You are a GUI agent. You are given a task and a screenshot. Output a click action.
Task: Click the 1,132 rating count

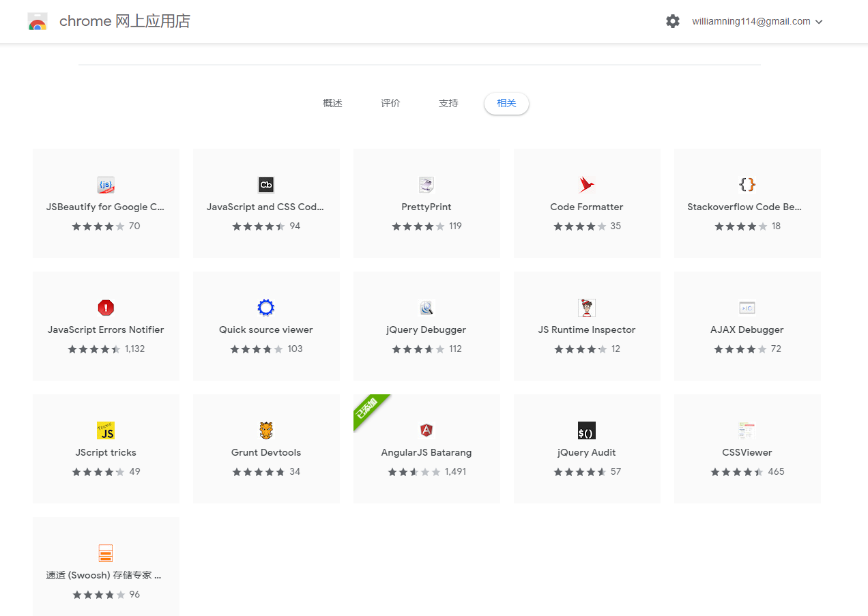[x=135, y=349]
